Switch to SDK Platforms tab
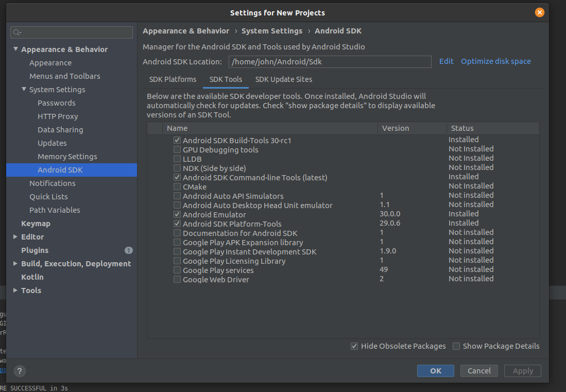 (173, 79)
